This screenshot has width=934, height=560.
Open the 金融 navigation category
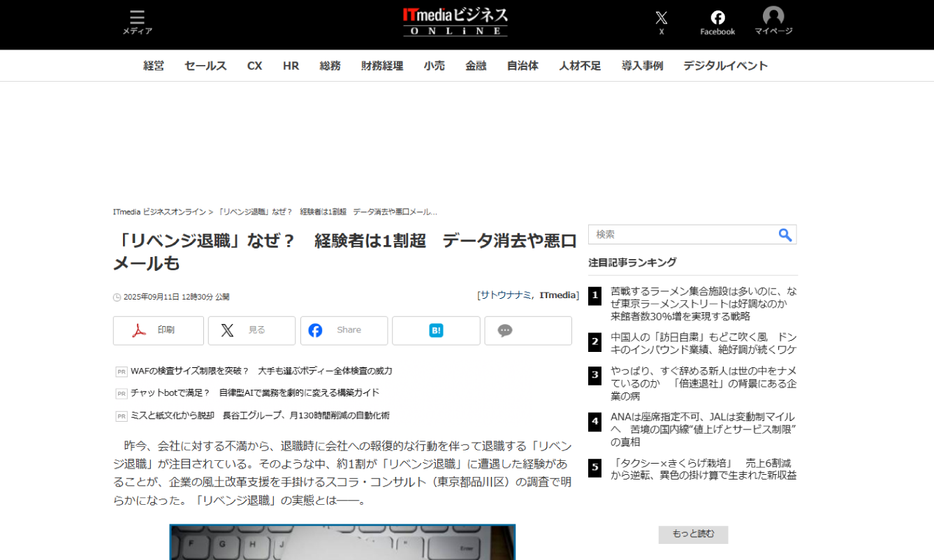point(476,66)
